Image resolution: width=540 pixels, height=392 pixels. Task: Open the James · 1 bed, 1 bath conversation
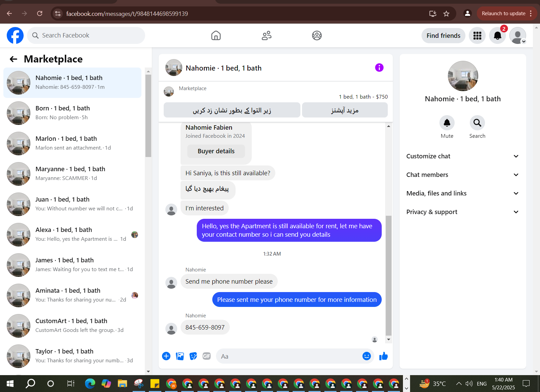click(73, 265)
